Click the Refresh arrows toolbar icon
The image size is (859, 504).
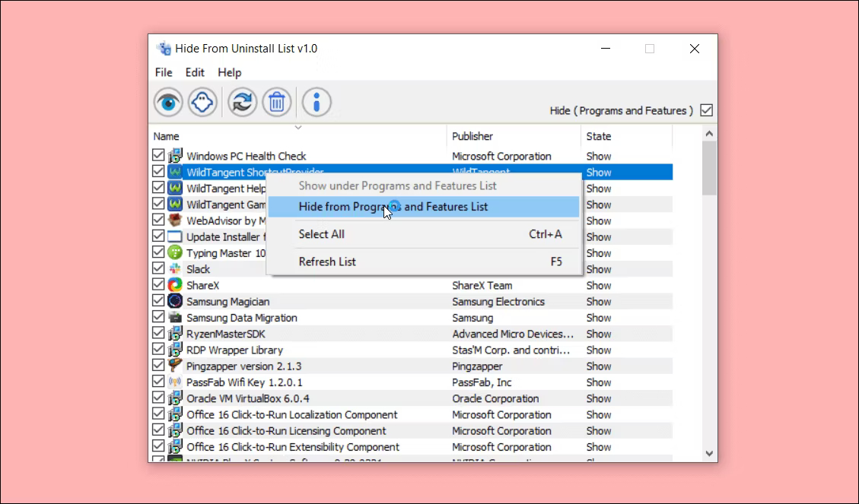coord(242,102)
